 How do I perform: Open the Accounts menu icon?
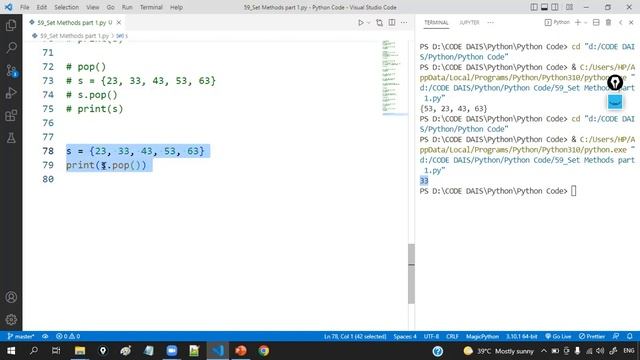[x=11, y=297]
